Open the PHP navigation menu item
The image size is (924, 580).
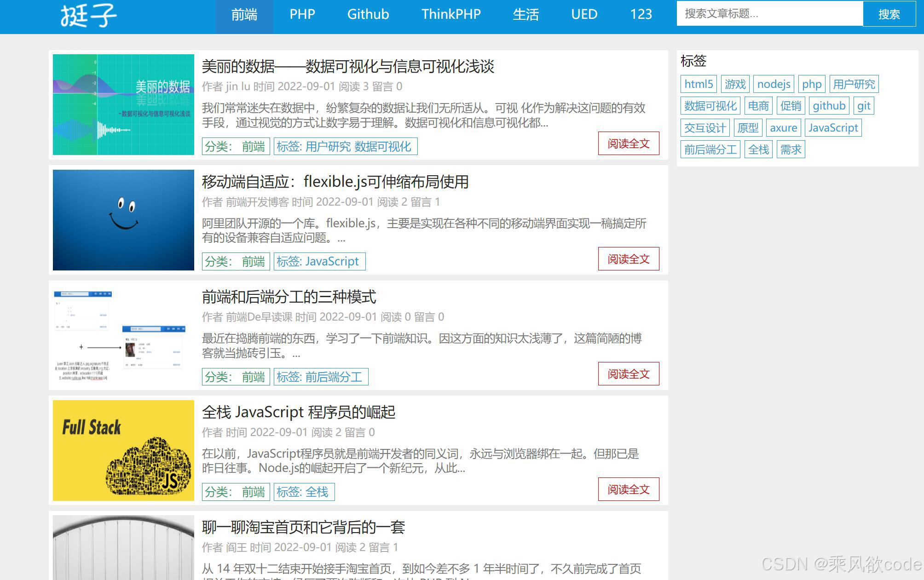[x=302, y=14]
